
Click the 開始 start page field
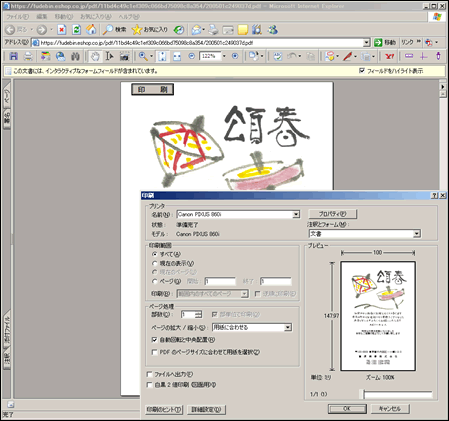coord(220,281)
